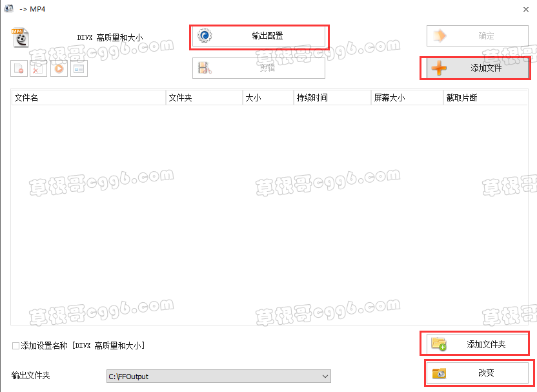Click the clear list icon with red X

tap(38, 68)
